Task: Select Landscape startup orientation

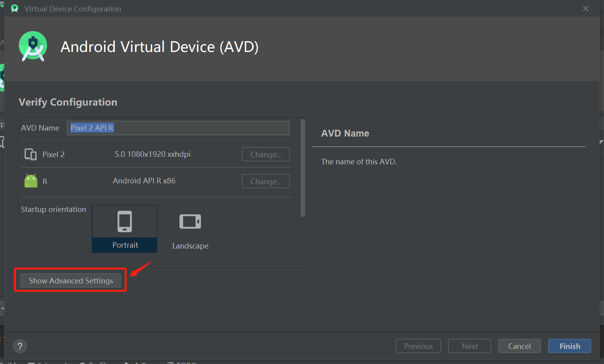Action: [190, 229]
